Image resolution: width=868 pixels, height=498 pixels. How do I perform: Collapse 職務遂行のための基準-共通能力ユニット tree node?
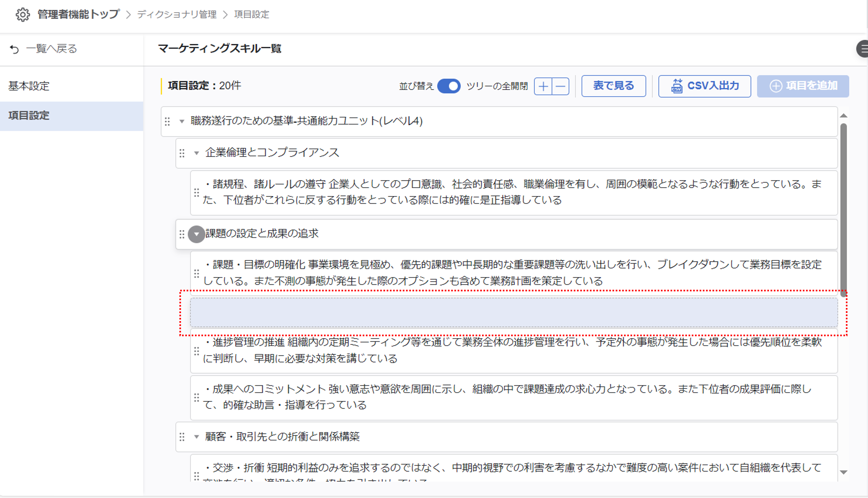coord(182,121)
